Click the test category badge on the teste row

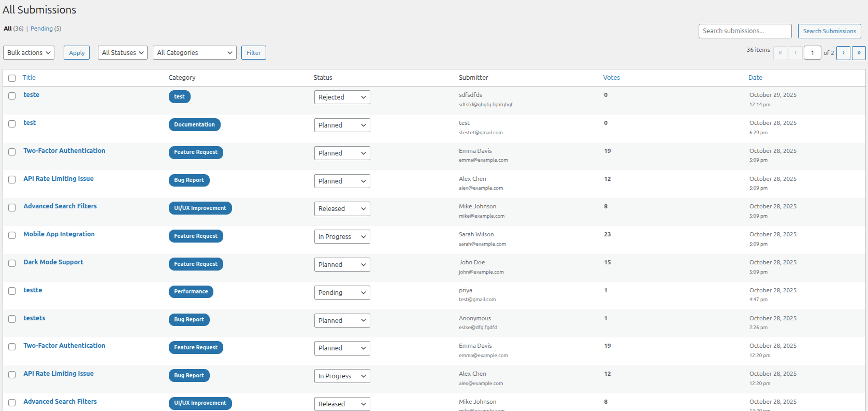[x=179, y=97]
